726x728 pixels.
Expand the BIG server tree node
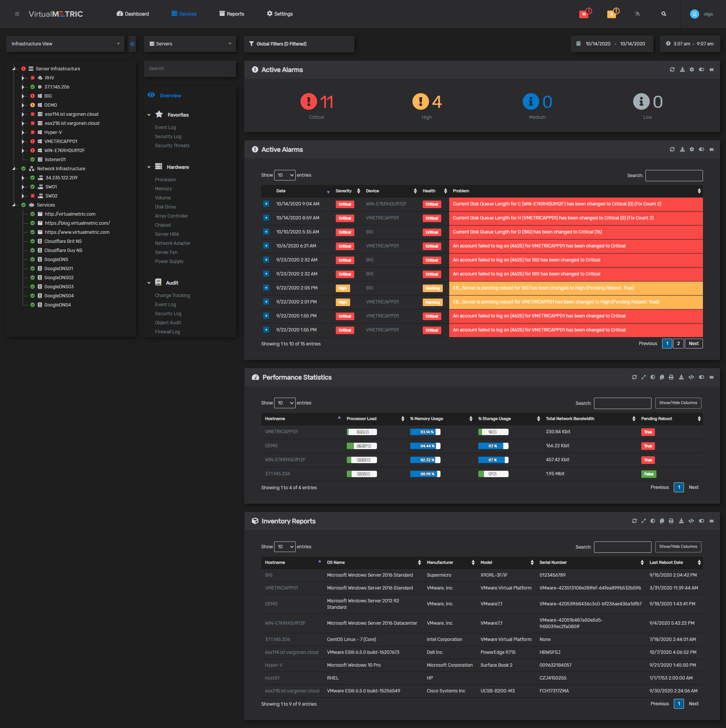[x=23, y=96]
